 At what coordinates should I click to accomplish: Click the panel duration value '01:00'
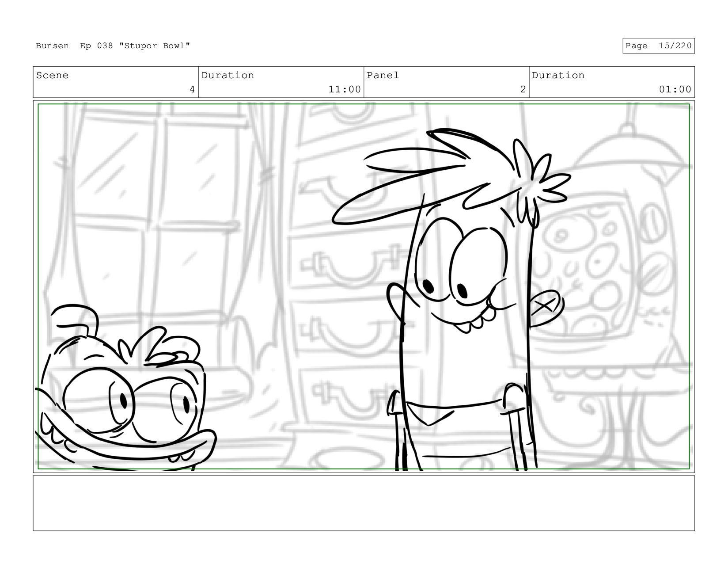click(675, 90)
